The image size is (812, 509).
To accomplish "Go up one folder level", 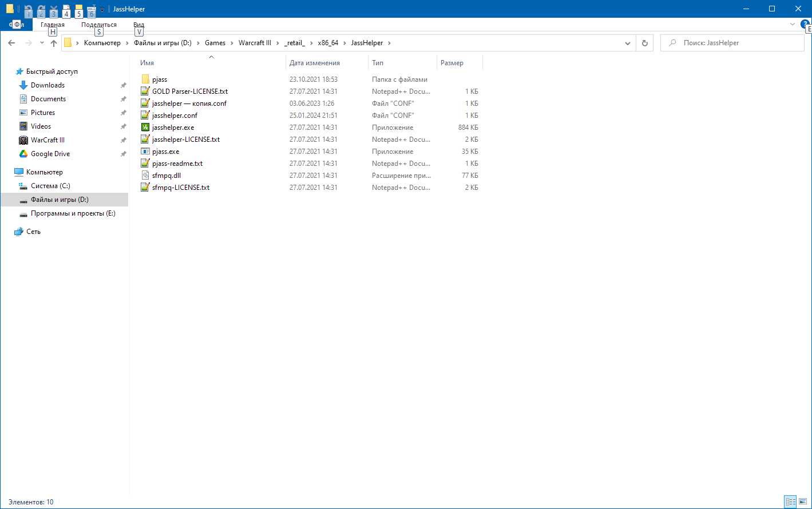I will [x=53, y=43].
